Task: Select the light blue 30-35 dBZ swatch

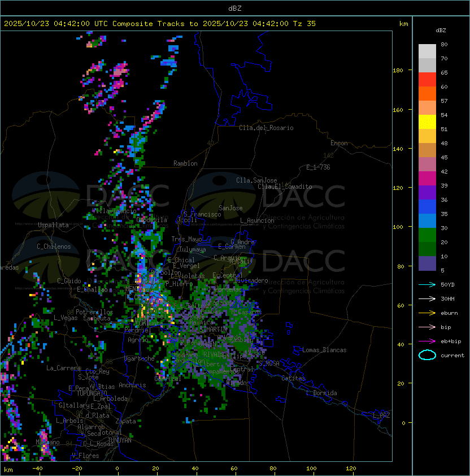Action: tap(427, 220)
